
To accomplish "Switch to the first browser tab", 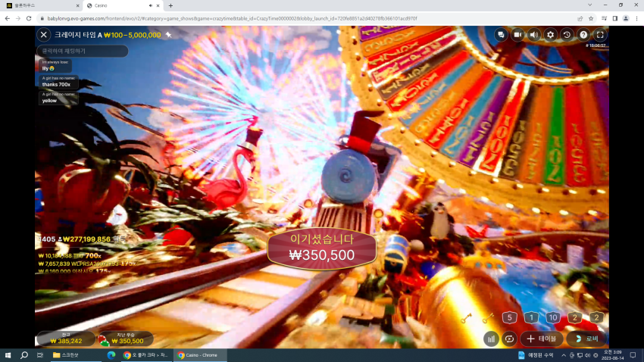I will click(42, 6).
